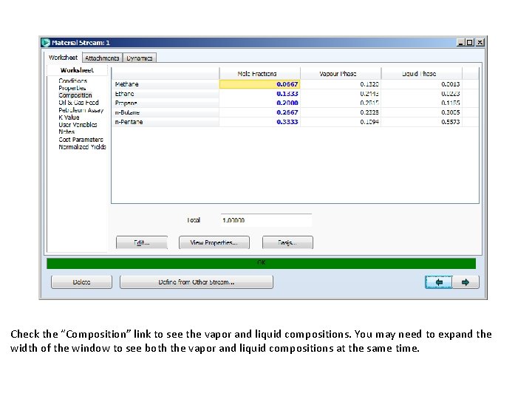Screen dimensions: 532x399
Task: Click n-Pentane vapour phase value 0.1094
Action: [341, 122]
